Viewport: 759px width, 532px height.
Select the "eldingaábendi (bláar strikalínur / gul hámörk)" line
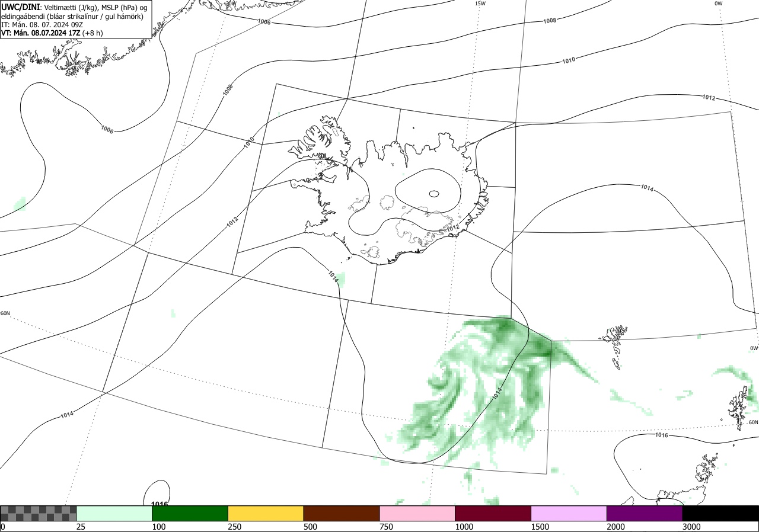pos(72,16)
